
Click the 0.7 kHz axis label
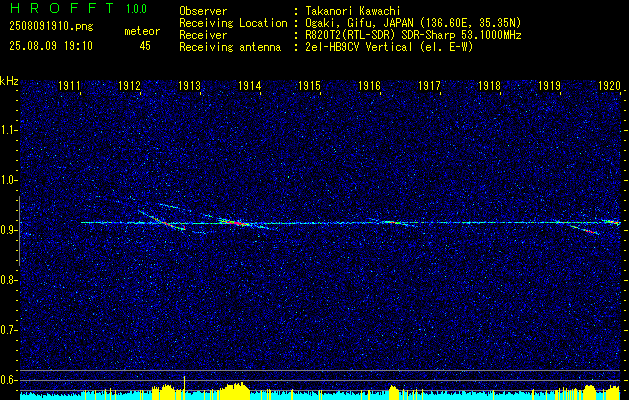tap(7, 330)
